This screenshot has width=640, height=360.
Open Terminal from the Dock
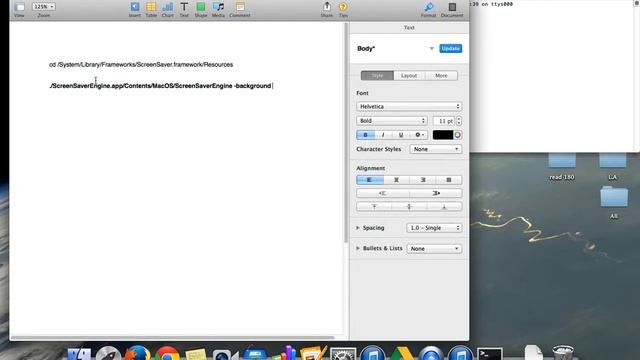(x=490, y=353)
